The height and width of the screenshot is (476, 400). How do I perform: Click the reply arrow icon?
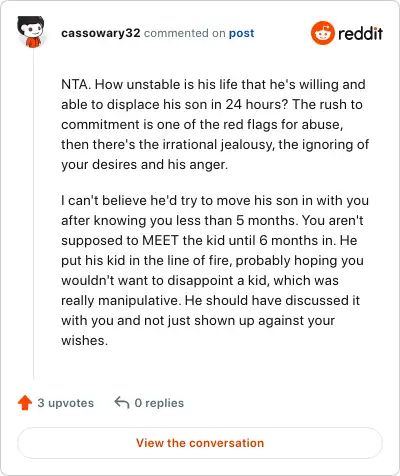pyautogui.click(x=122, y=403)
